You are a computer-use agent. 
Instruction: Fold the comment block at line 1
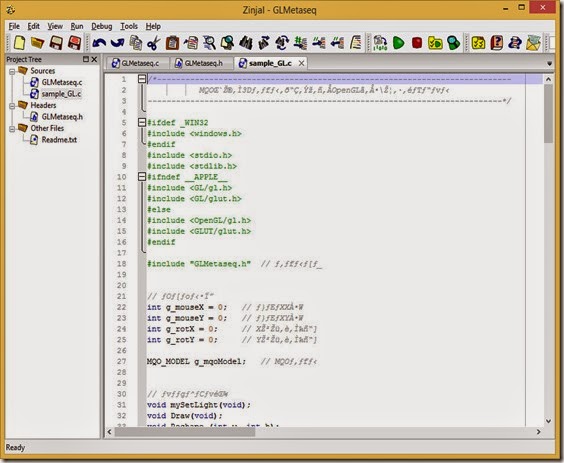[142, 79]
